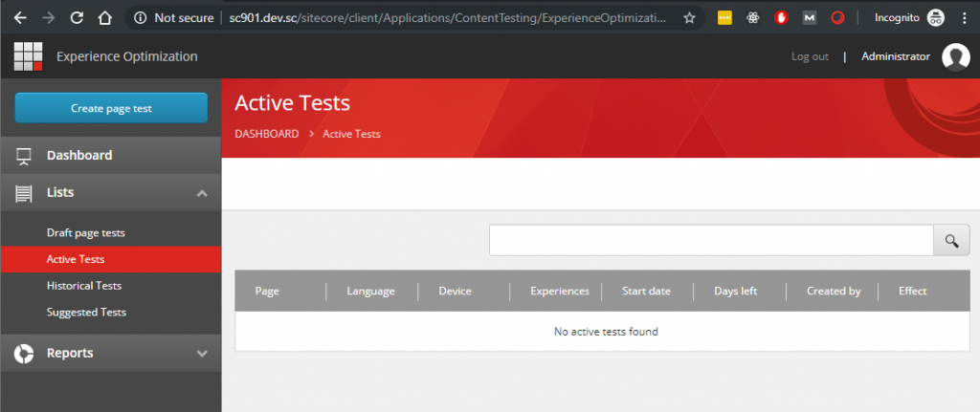Collapse the Lists section chevron
The width and height of the screenshot is (980, 412).
click(x=202, y=193)
